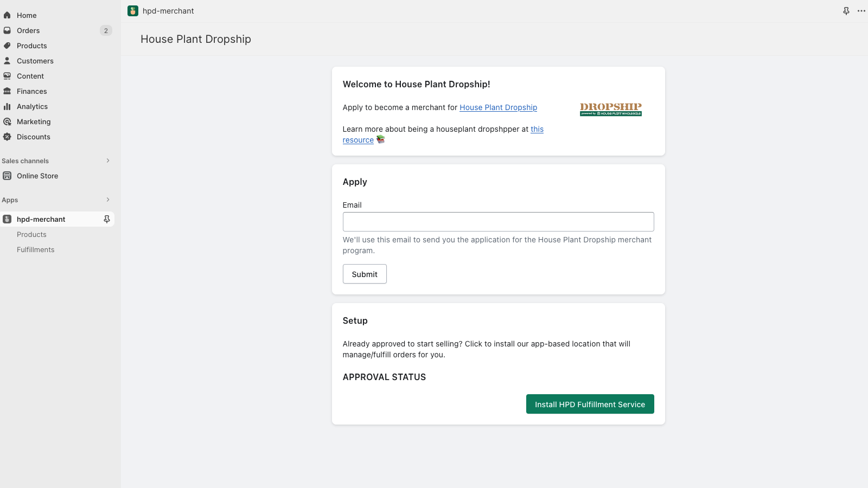Screen dimensions: 868x488
Task: Expand the Sales channels section chevron
Action: pos(108,160)
